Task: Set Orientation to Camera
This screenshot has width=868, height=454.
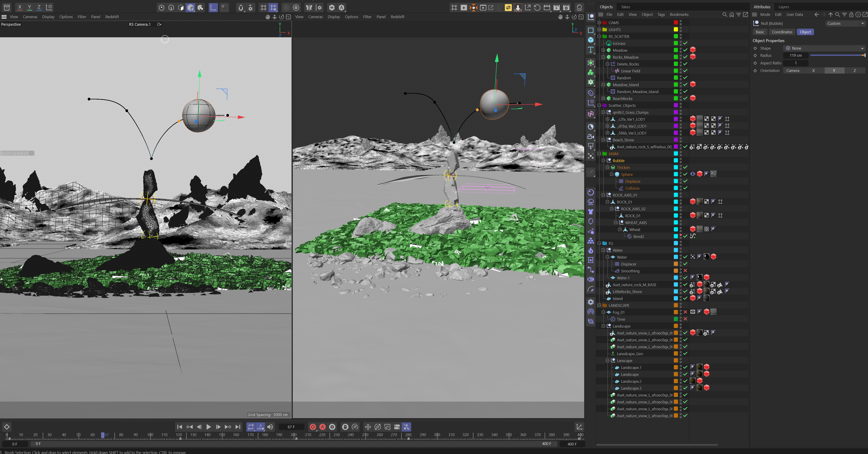Action: click(x=793, y=70)
